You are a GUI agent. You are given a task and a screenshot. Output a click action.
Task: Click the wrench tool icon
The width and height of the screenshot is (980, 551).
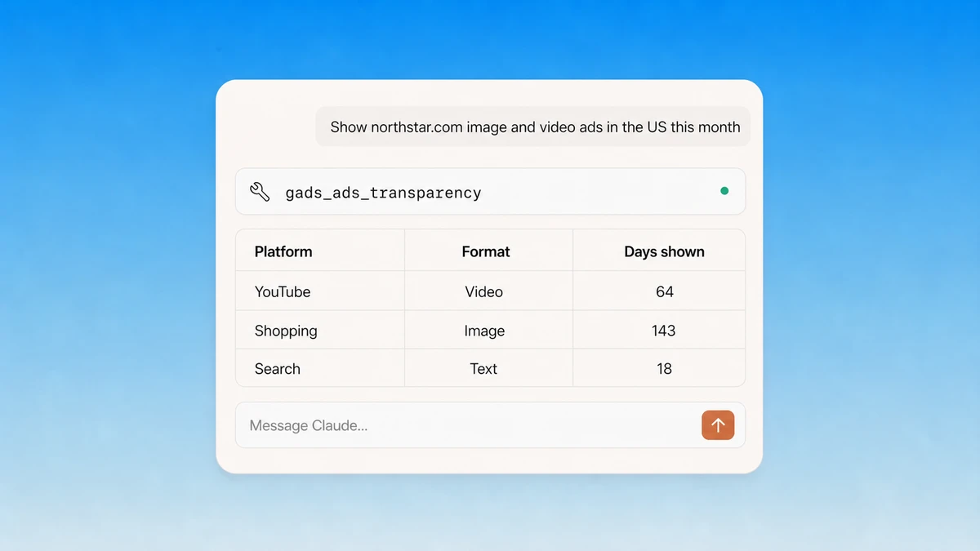pyautogui.click(x=260, y=192)
